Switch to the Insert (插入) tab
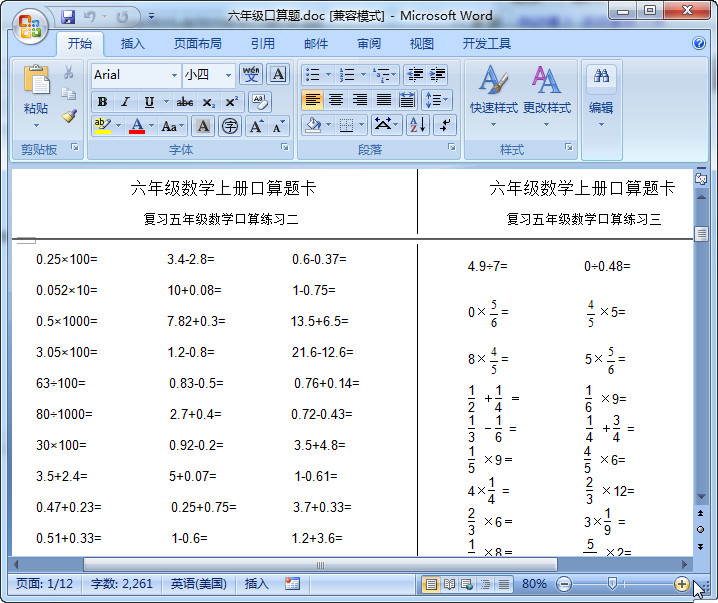718x603 pixels. (x=133, y=43)
